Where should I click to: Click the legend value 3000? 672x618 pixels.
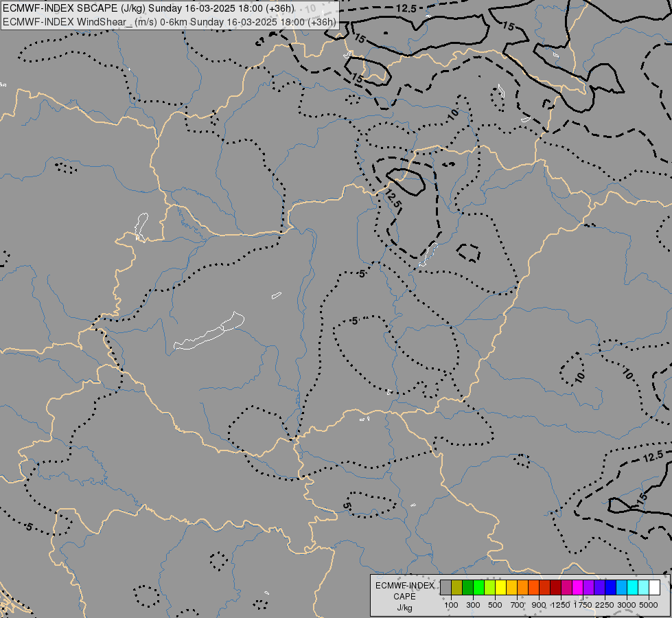click(x=627, y=605)
